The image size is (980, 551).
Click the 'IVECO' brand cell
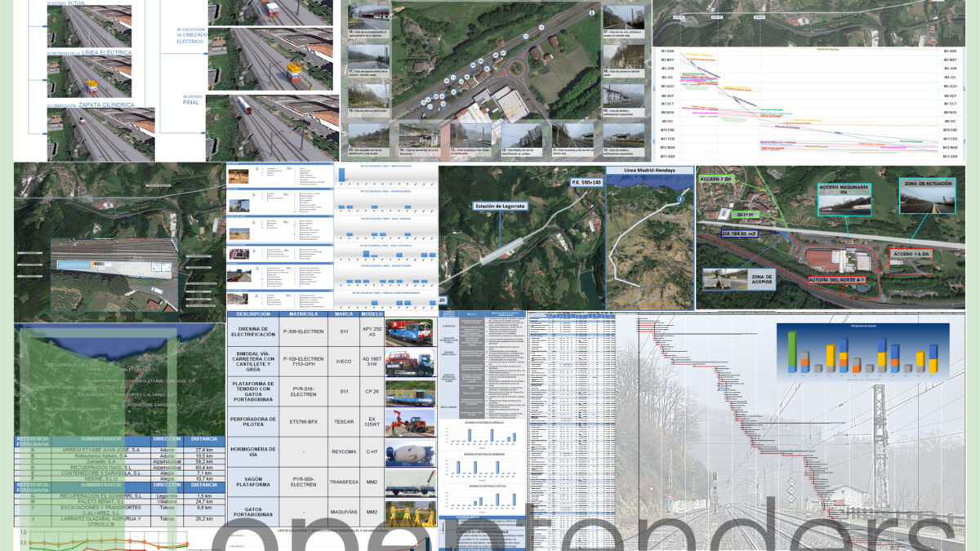click(x=344, y=362)
